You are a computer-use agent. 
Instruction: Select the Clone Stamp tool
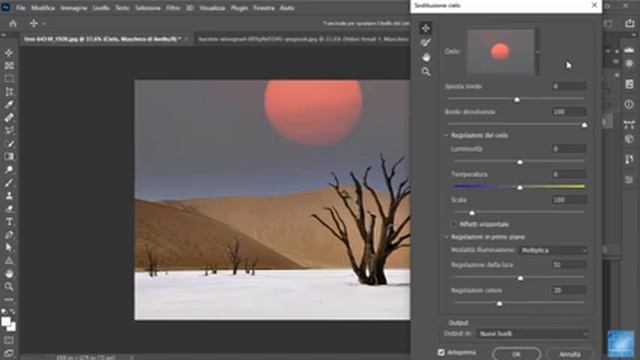click(x=9, y=196)
